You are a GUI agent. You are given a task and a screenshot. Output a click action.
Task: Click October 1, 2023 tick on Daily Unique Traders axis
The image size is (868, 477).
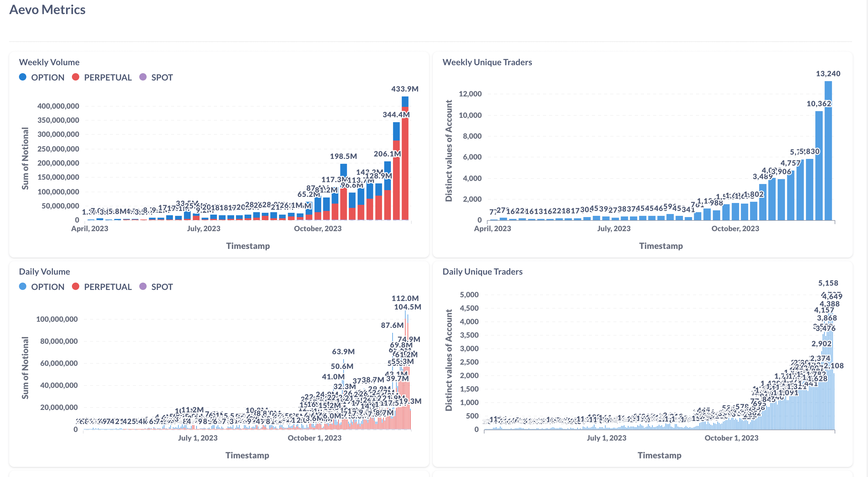tap(731, 438)
